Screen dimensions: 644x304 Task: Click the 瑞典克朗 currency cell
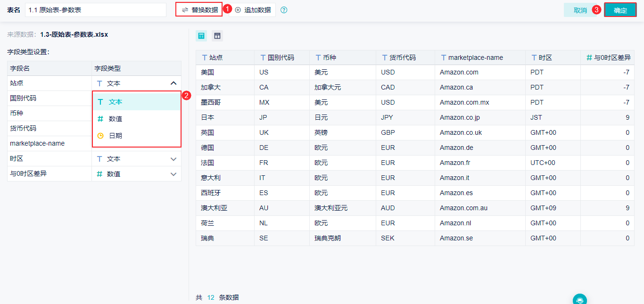tap(343, 238)
